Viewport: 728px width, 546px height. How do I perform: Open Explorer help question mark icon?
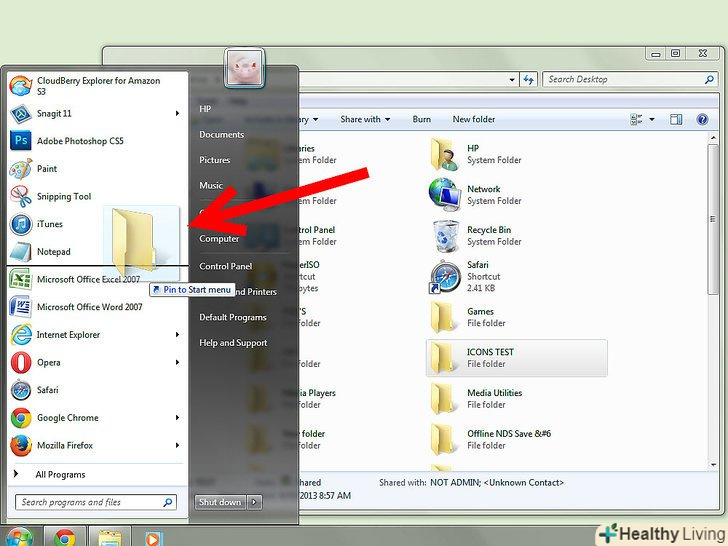[x=702, y=119]
